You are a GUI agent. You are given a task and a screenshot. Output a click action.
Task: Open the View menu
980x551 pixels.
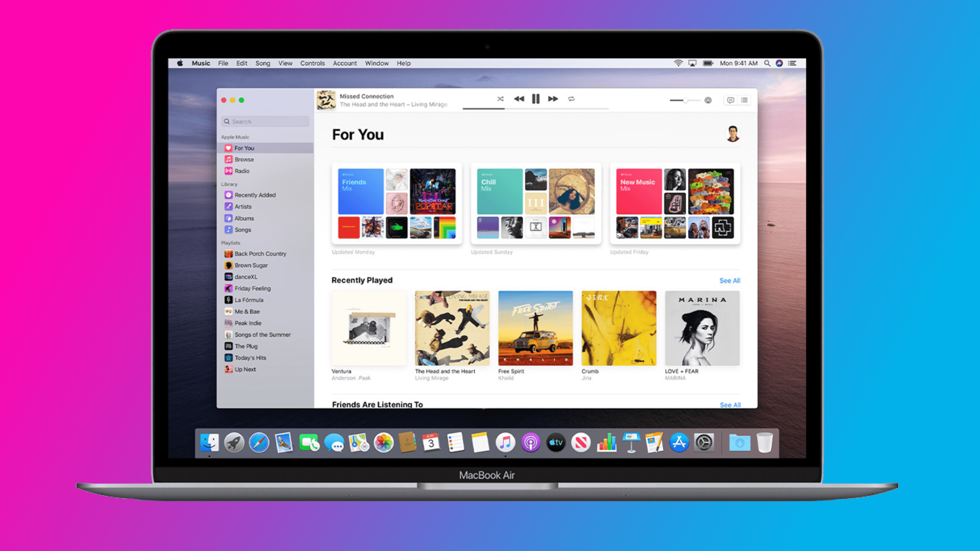click(285, 63)
